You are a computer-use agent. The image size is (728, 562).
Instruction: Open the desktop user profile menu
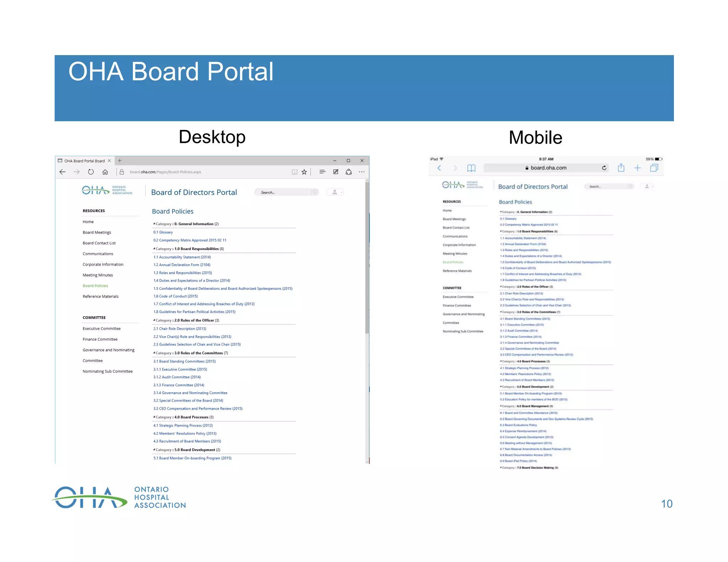click(335, 192)
